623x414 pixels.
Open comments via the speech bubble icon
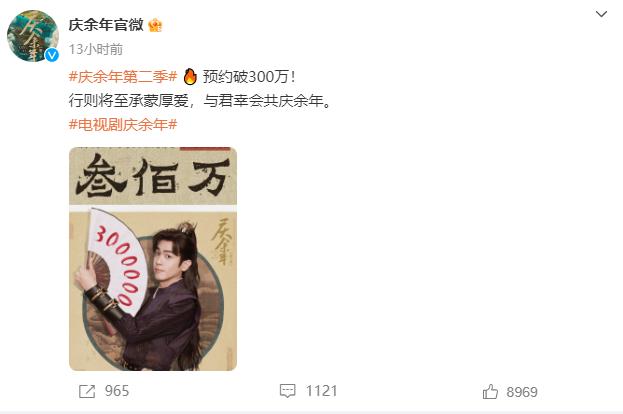coord(288,391)
